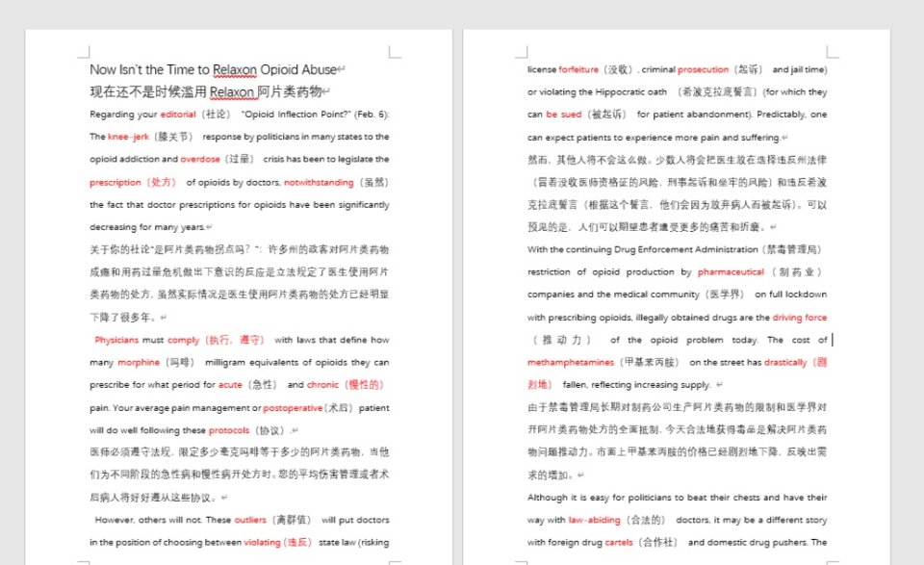Click the red word "prosecution"

(x=703, y=70)
